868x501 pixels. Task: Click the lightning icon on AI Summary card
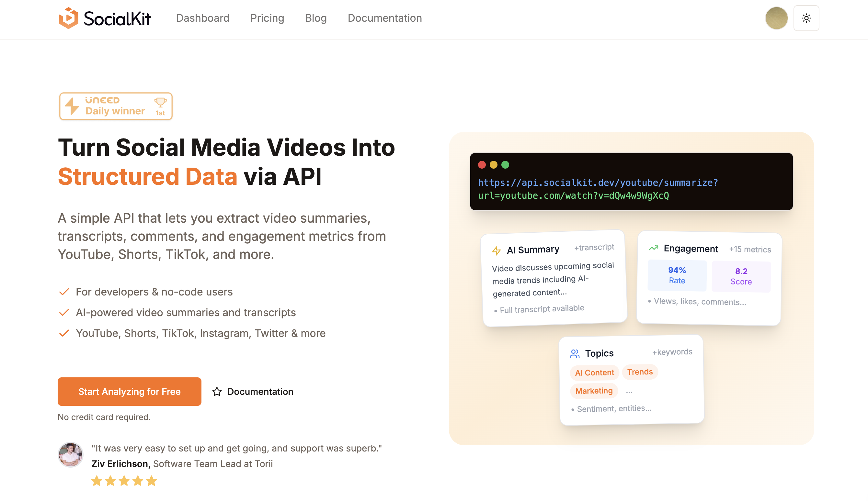tap(496, 251)
